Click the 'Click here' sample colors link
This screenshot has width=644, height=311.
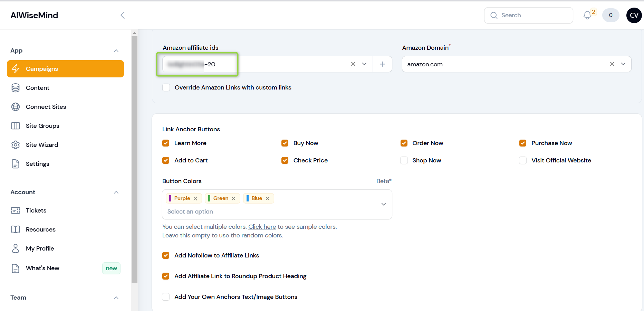coord(262,227)
